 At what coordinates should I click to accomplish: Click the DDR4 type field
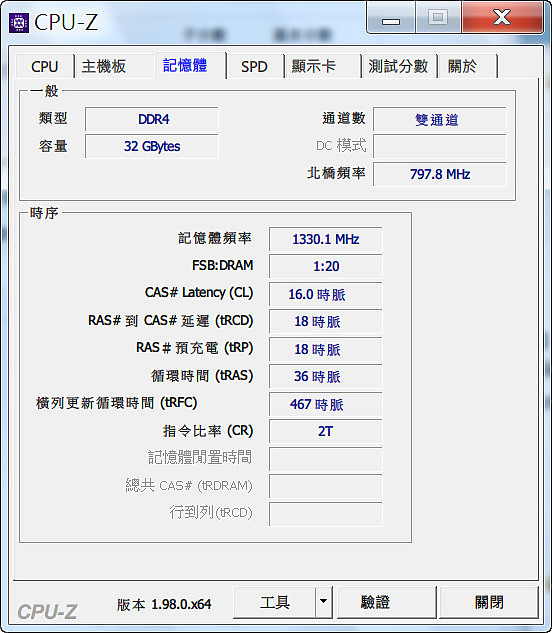(x=152, y=119)
